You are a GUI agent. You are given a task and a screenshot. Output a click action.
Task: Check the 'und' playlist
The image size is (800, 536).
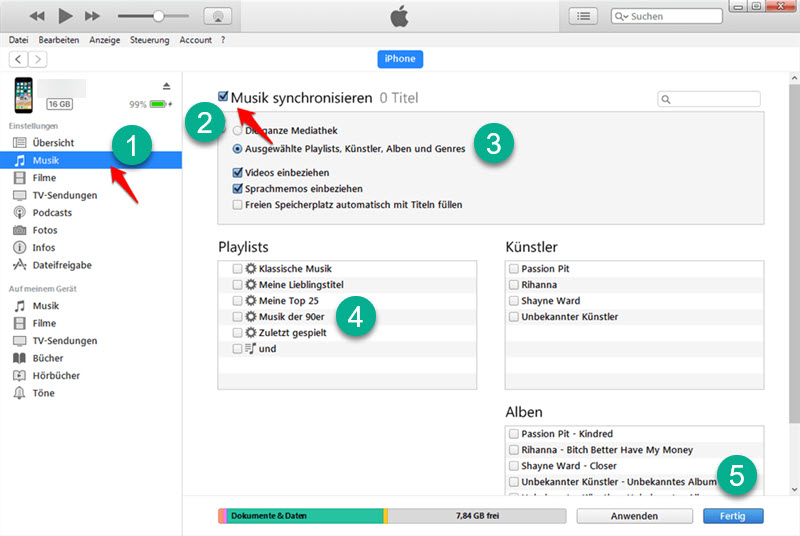(237, 349)
